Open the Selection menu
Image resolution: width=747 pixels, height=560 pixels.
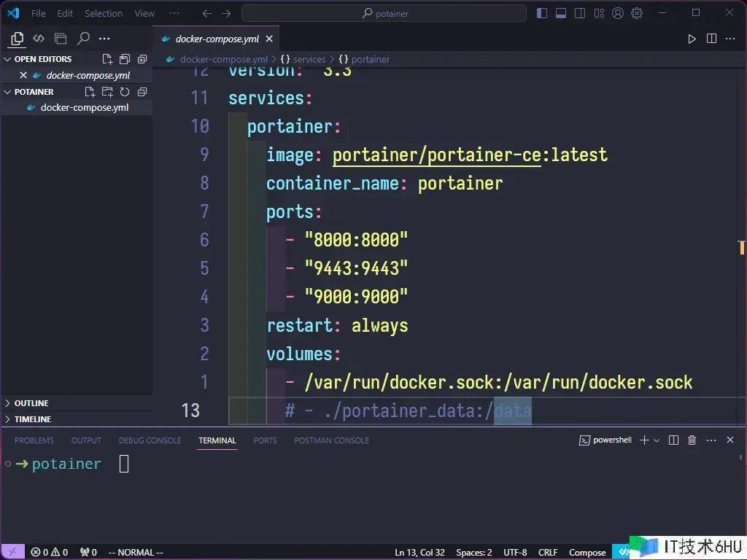[104, 13]
